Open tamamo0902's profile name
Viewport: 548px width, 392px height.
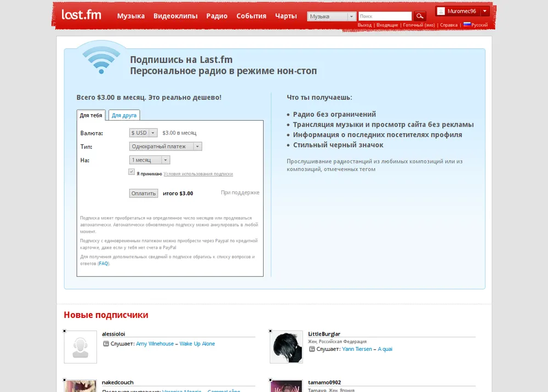click(324, 382)
